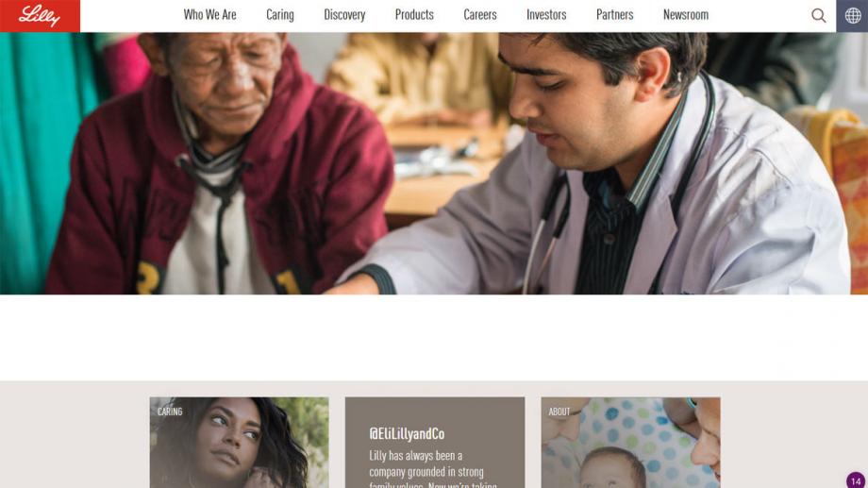Visit the Newsroom
The width and height of the screenshot is (868, 488).
coord(686,15)
